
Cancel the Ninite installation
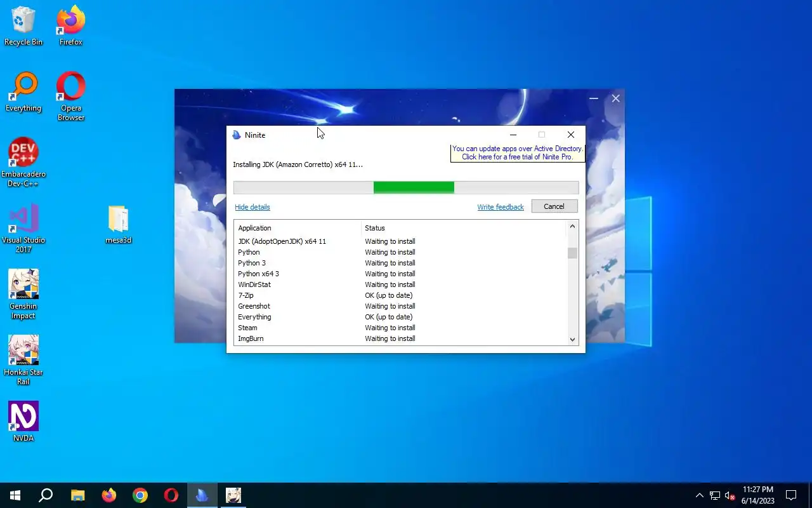pyautogui.click(x=554, y=206)
